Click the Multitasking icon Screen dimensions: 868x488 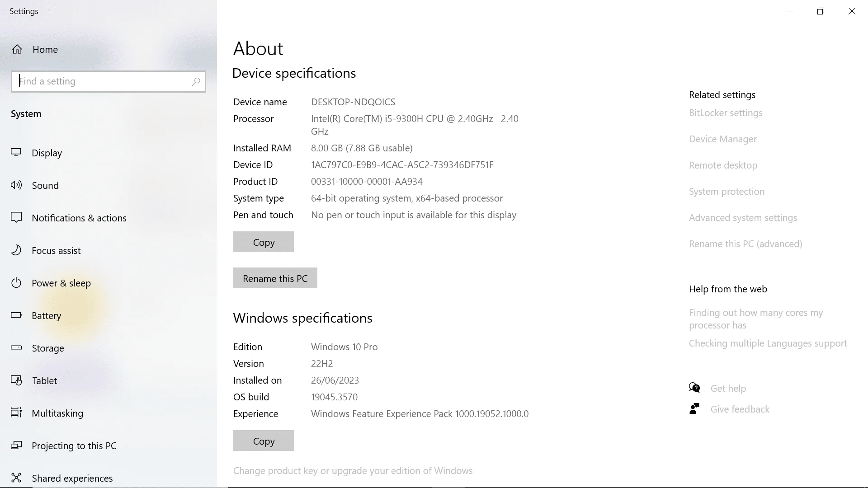(16, 413)
